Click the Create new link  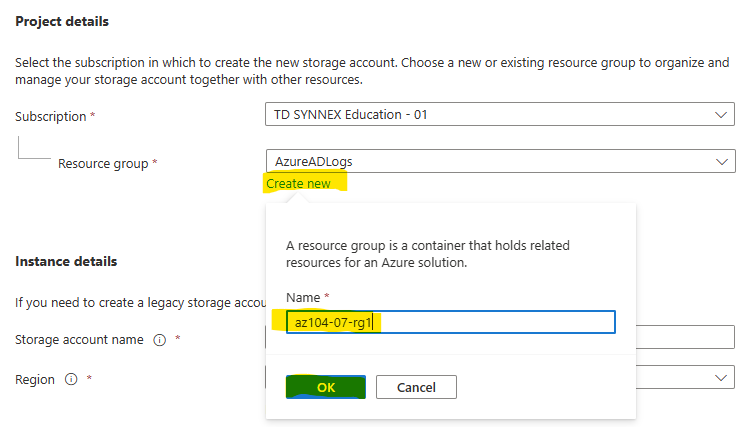pyautogui.click(x=298, y=184)
